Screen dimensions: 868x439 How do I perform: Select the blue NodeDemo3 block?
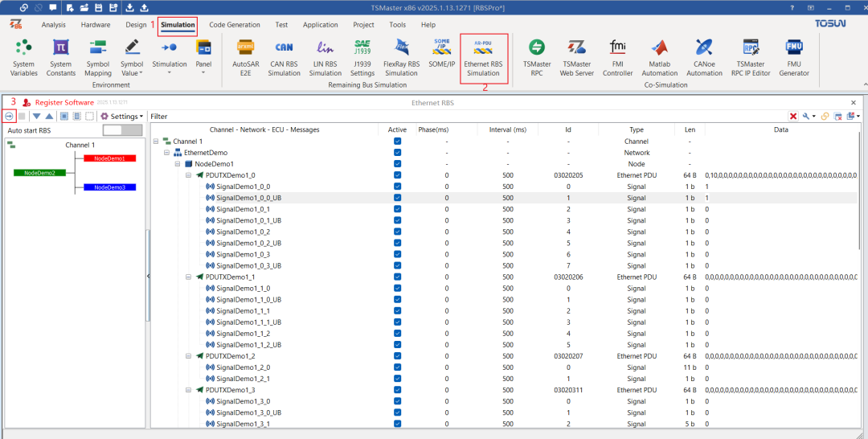[x=109, y=187]
